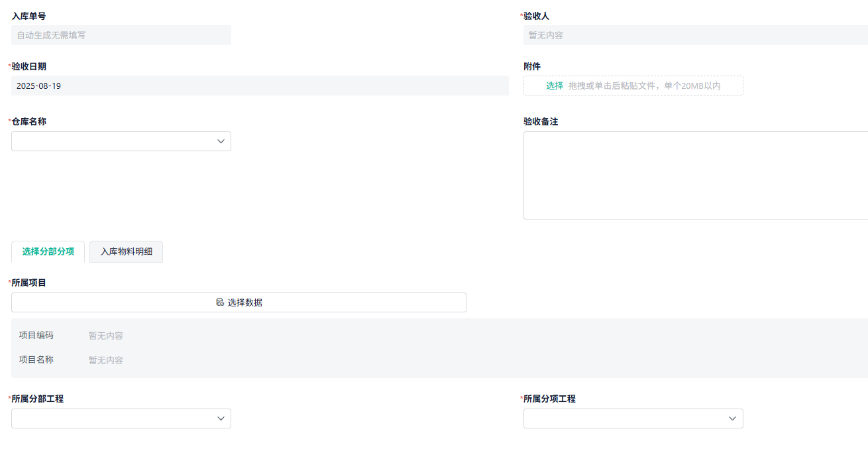Image resolution: width=868 pixels, height=449 pixels.
Task: Click the 验收备注 label
Action: [x=541, y=121]
